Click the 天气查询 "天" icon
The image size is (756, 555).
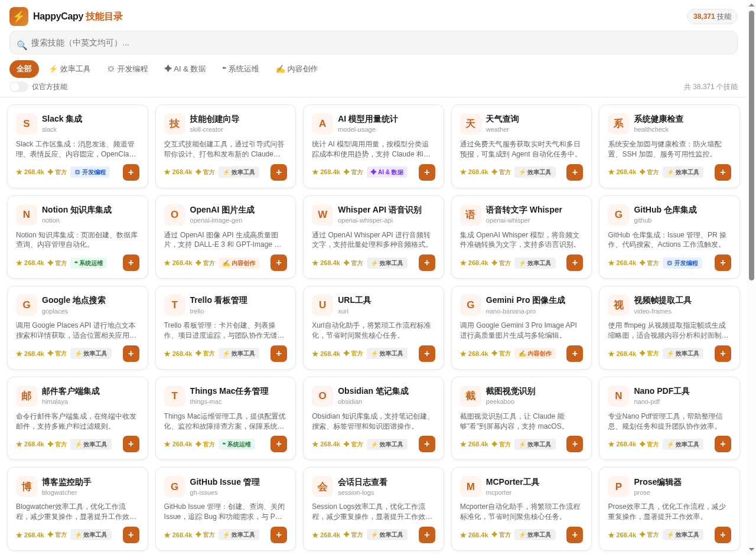[470, 123]
